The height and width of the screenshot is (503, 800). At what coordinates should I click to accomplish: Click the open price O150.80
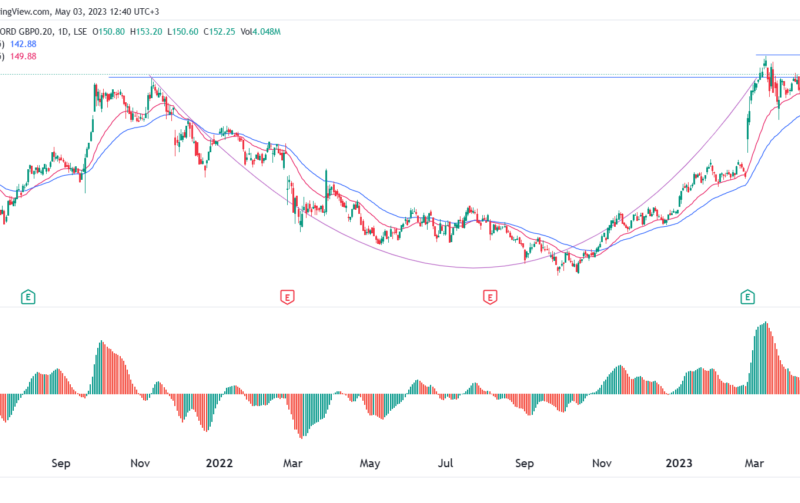tap(108, 32)
